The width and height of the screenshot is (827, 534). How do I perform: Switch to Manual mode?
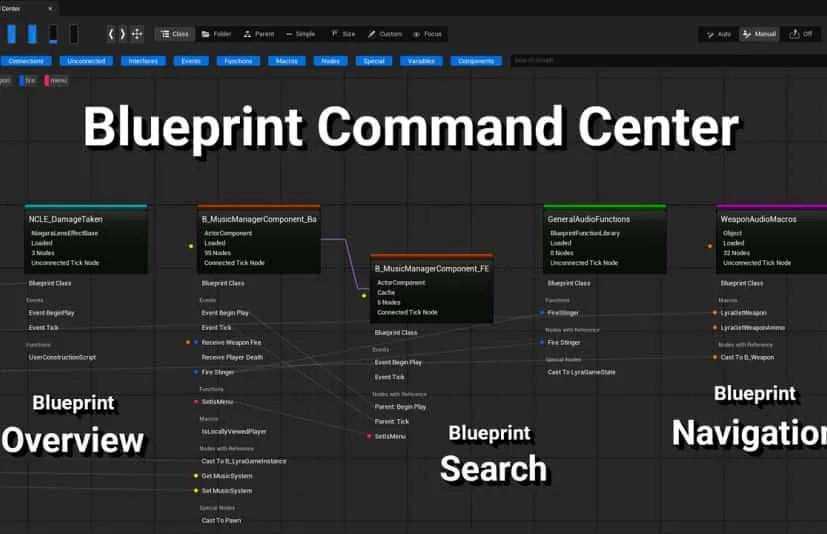point(759,34)
